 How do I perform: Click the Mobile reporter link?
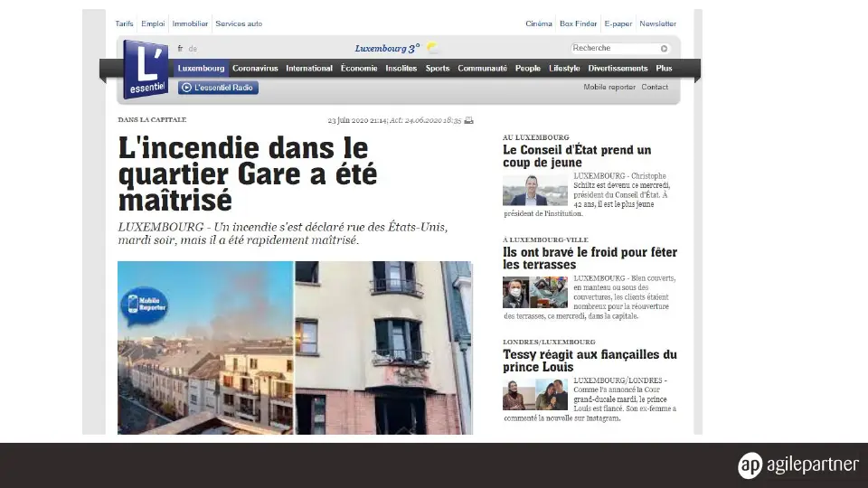[x=609, y=87]
